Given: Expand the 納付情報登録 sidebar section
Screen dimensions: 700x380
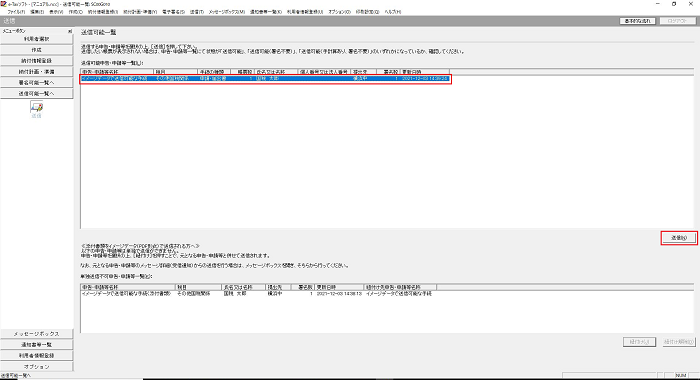Looking at the screenshot, I should point(37,61).
